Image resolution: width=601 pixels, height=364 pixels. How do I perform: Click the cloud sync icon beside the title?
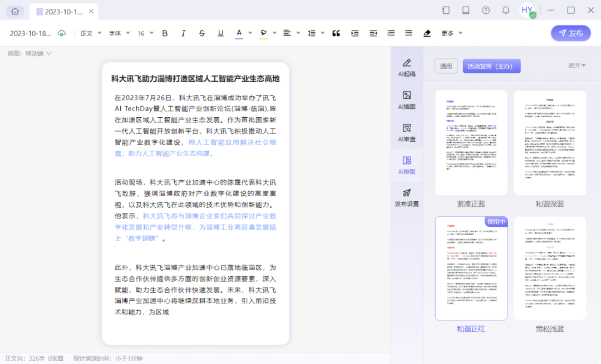point(62,33)
